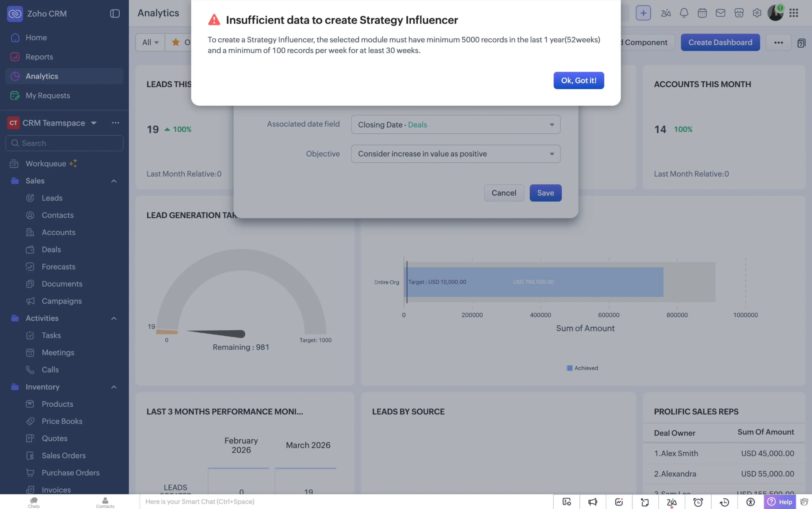This screenshot has width=812, height=509.
Task: Open the quick create plus icon
Action: (x=643, y=13)
